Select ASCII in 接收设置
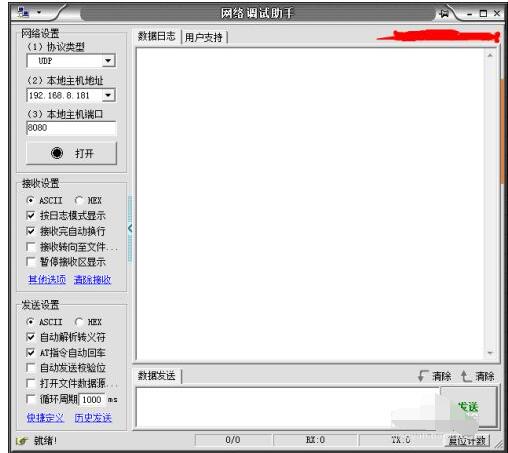Viewport: 508px width, 453px height. click(31, 200)
